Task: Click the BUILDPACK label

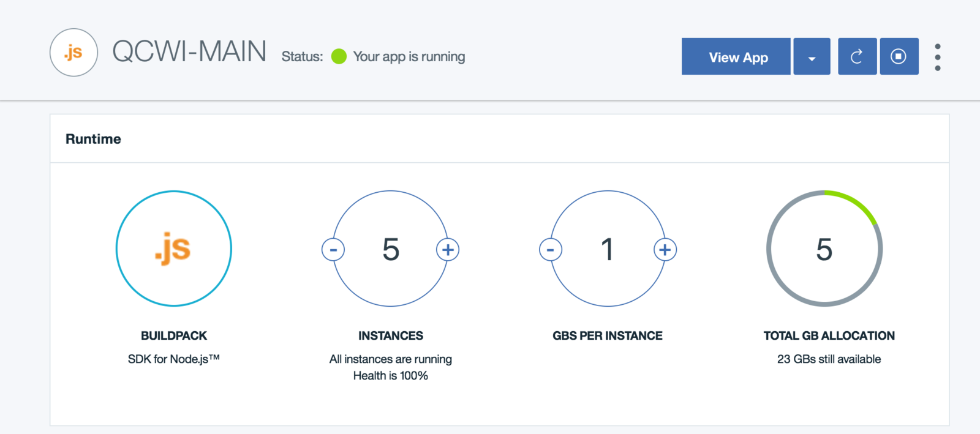Action: pyautogui.click(x=174, y=335)
